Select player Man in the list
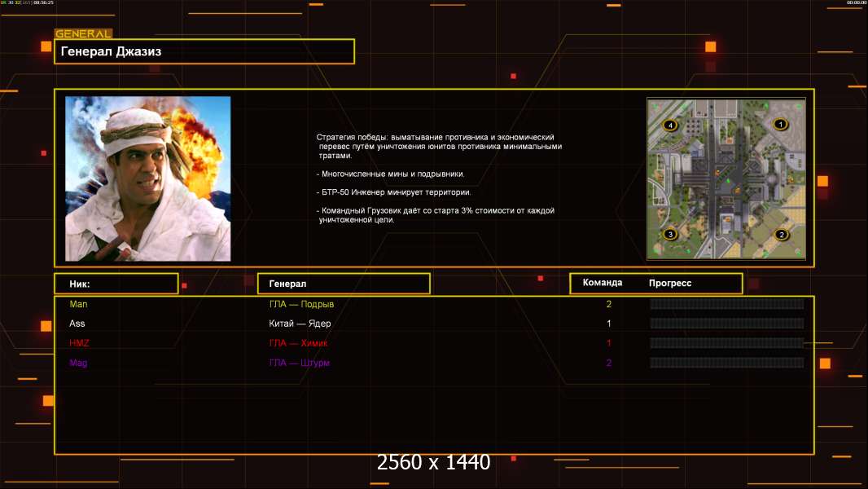Image resolution: width=868 pixels, height=489 pixels. click(x=78, y=304)
